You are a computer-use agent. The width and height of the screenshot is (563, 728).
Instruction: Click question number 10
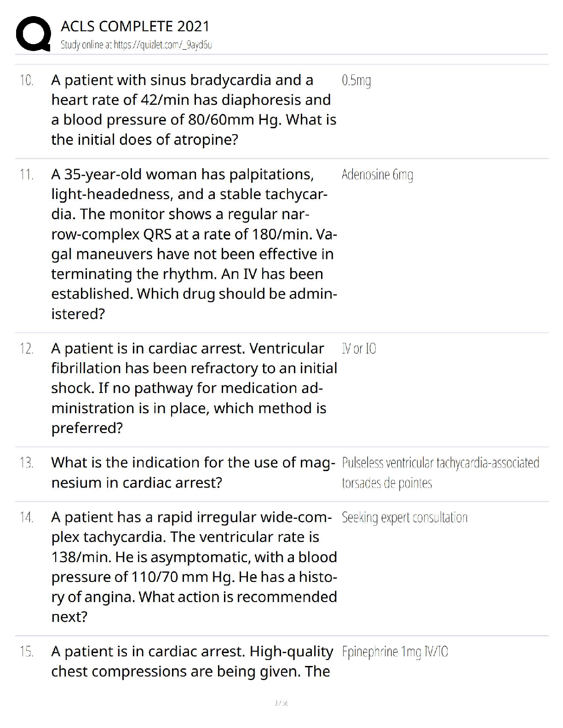tap(27, 80)
